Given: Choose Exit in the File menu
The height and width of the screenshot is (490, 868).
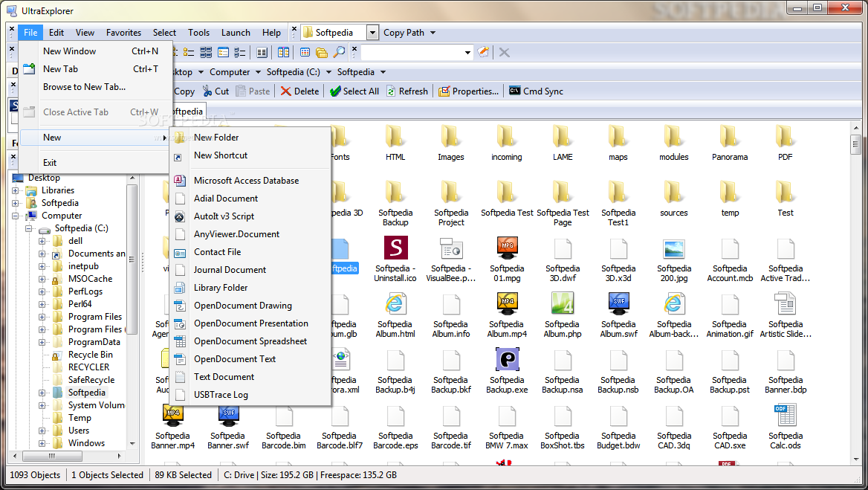Looking at the screenshot, I should coord(97,163).
